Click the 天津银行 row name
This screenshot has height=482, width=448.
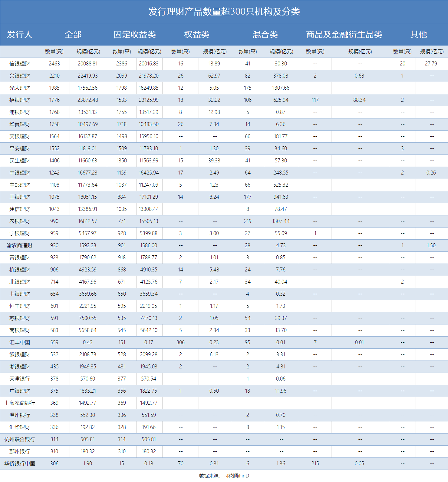(20, 379)
